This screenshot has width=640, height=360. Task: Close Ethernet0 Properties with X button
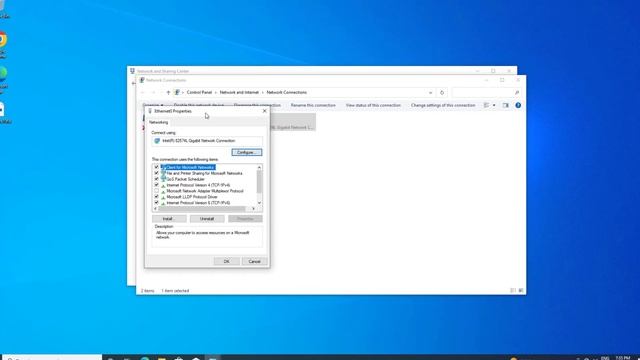pyautogui.click(x=264, y=111)
